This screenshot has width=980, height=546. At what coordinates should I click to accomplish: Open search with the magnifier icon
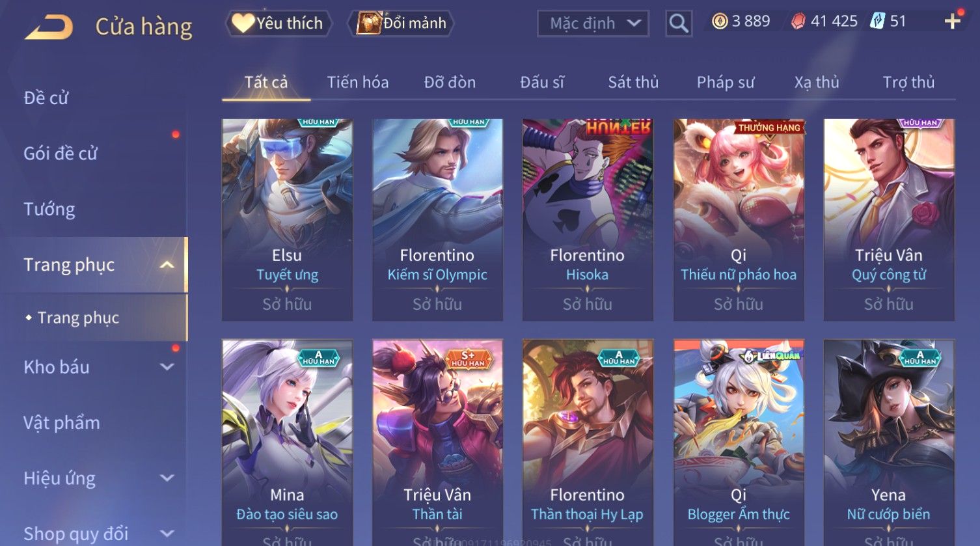678,24
